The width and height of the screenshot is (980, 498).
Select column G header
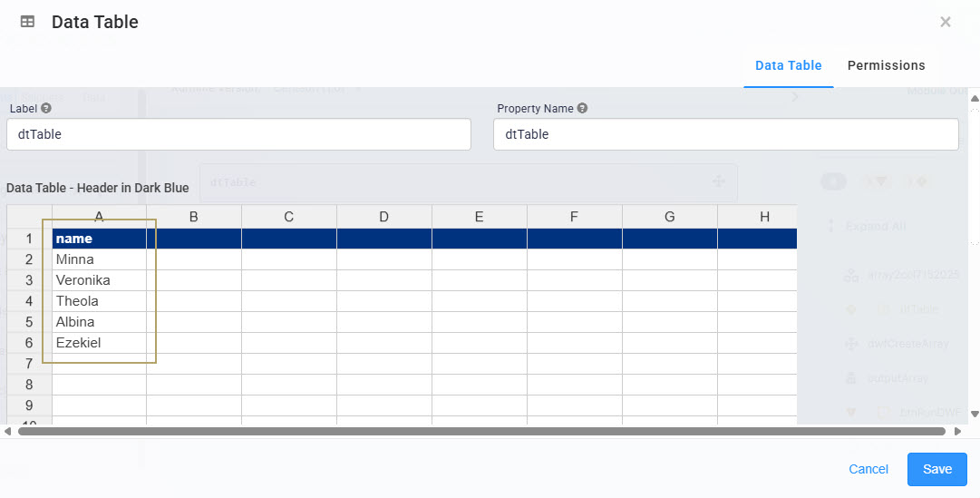pyautogui.click(x=669, y=217)
